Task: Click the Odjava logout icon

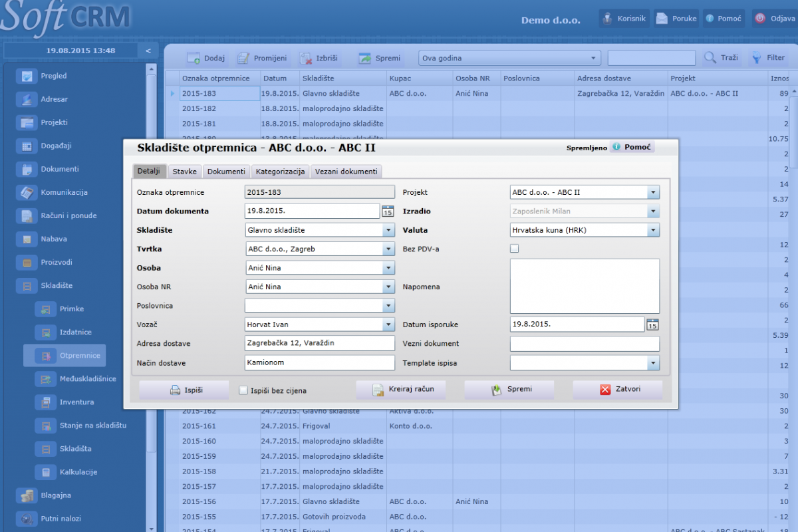Action: click(760, 19)
